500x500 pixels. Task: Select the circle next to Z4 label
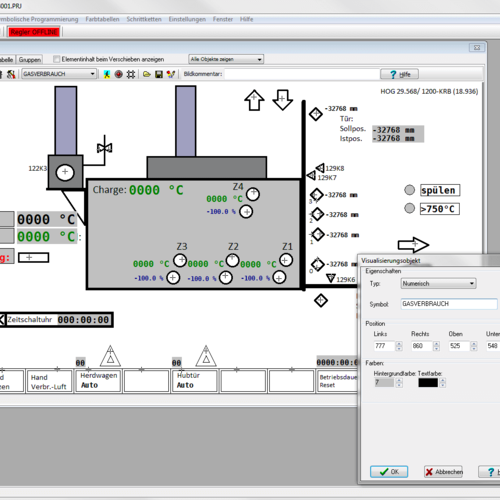253,194
